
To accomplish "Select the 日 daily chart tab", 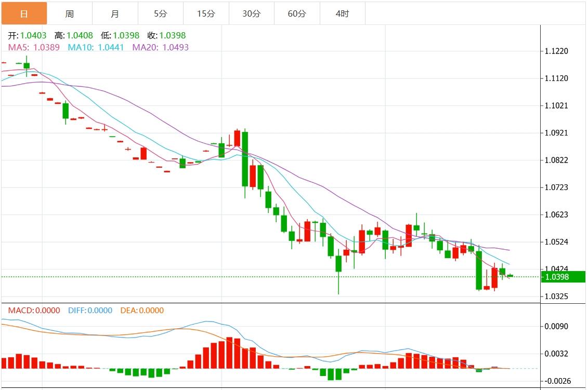I will pyautogui.click(x=23, y=14).
